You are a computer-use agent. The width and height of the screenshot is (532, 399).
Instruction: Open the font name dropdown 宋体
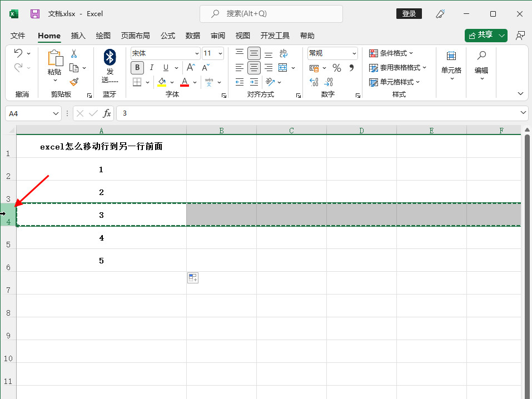pos(197,53)
